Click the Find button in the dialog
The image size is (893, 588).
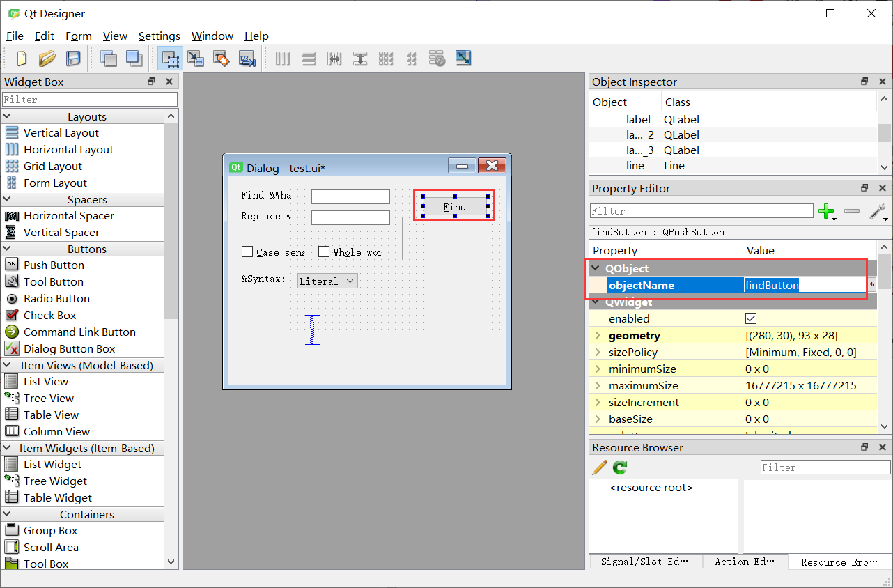[x=455, y=206]
